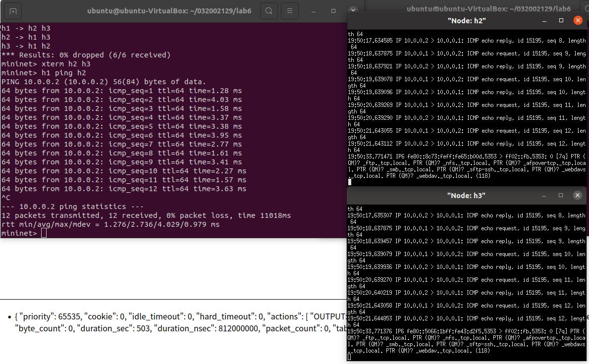This screenshot has width=589, height=364.
Task: Close the "Node: h3" window
Action: tap(577, 195)
